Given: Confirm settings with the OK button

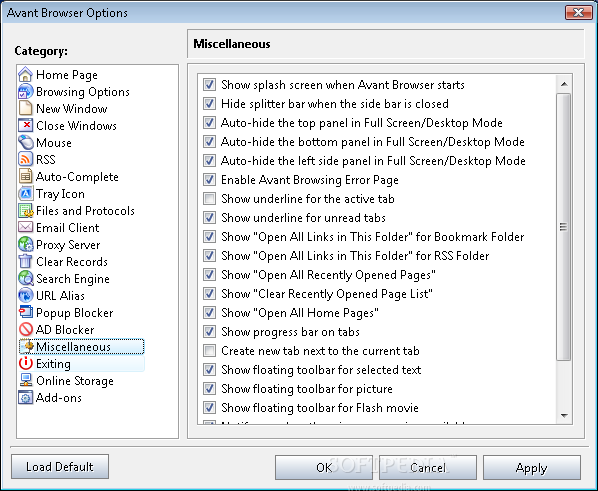Looking at the screenshot, I should 324,467.
